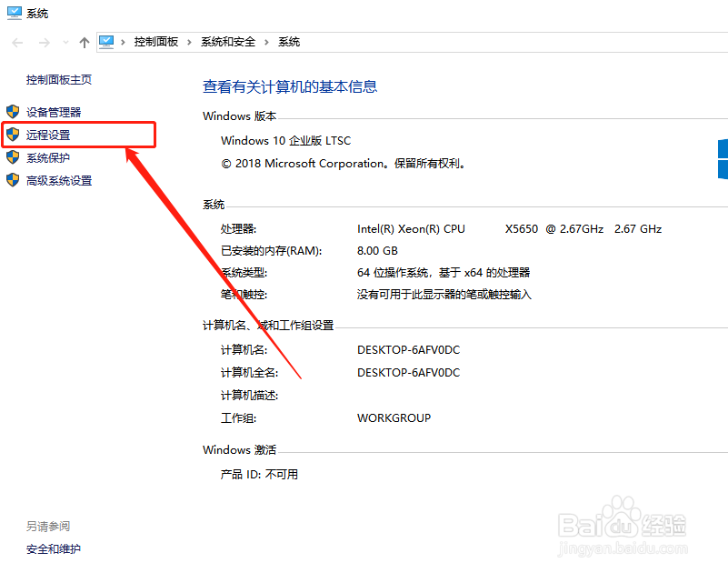
Task: Click the Back navigation arrow
Action: [17, 43]
